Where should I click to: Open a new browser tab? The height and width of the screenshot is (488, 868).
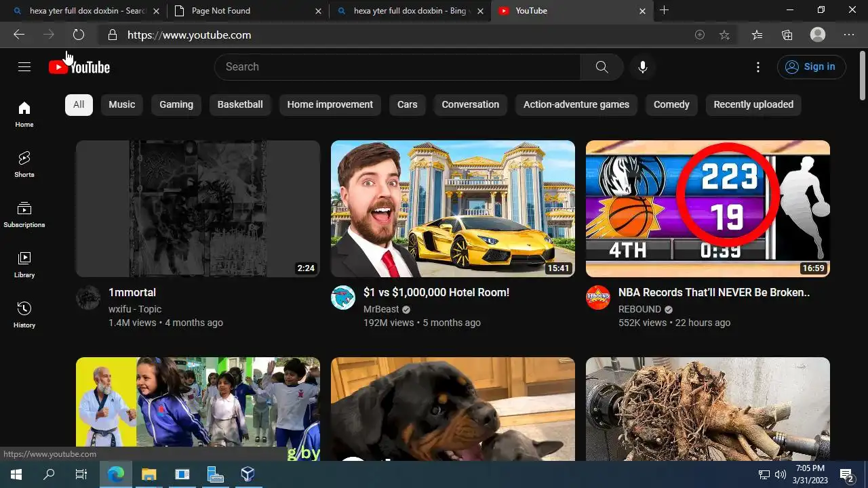[x=665, y=10]
